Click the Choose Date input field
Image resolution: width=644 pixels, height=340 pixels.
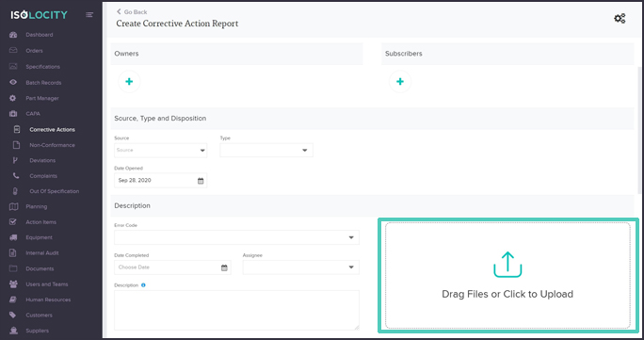172,267
